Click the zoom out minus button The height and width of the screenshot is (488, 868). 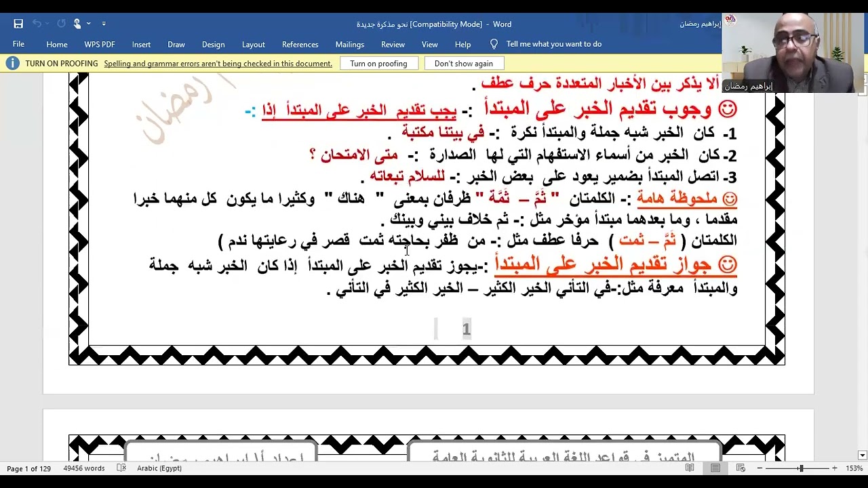pos(759,468)
